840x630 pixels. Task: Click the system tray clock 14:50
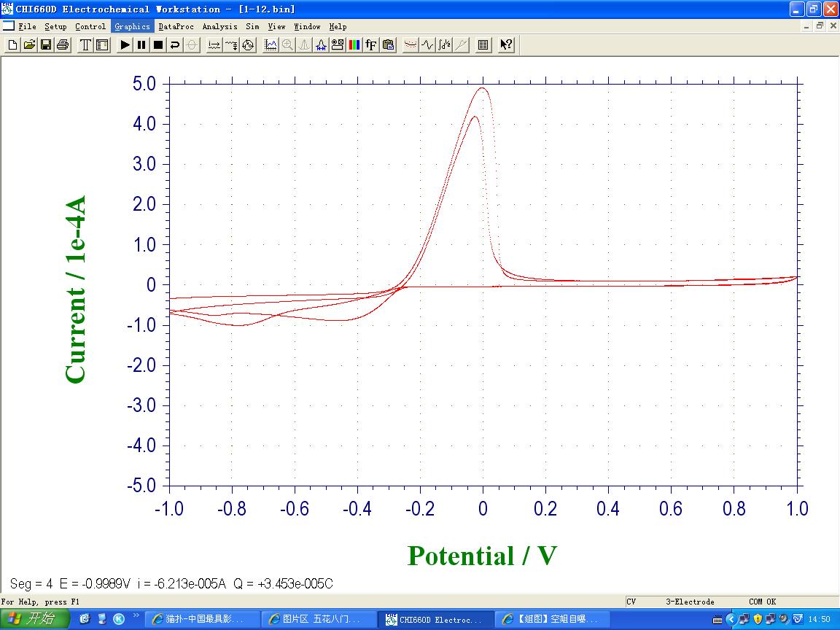click(x=820, y=619)
